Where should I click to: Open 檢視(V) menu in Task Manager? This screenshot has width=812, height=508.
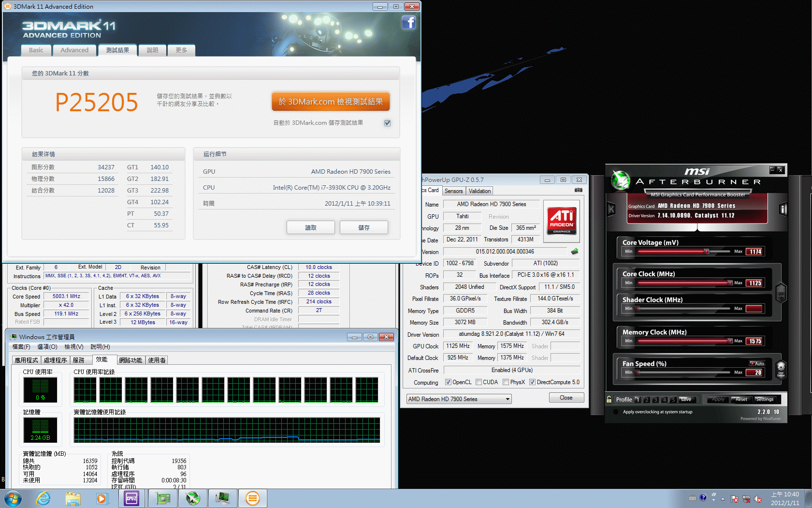coord(74,347)
